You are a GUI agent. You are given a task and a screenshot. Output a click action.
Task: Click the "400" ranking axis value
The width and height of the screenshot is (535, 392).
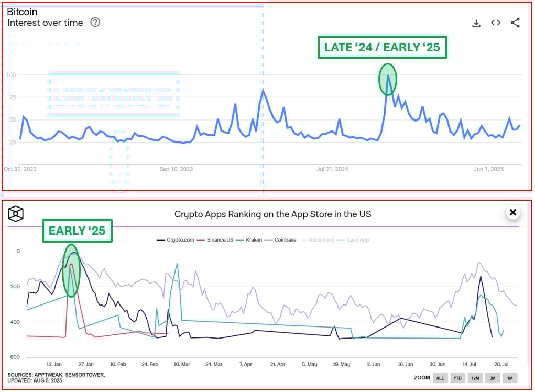pyautogui.click(x=15, y=322)
